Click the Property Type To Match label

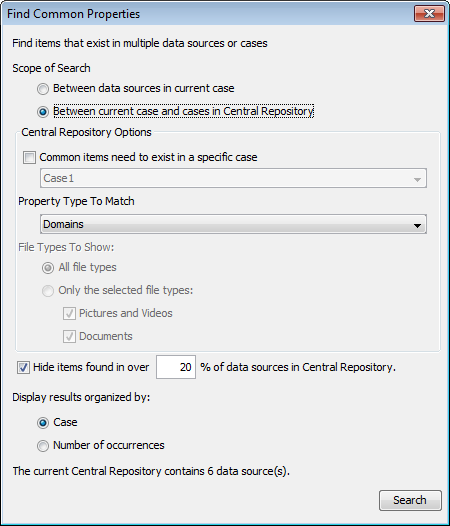point(76,201)
